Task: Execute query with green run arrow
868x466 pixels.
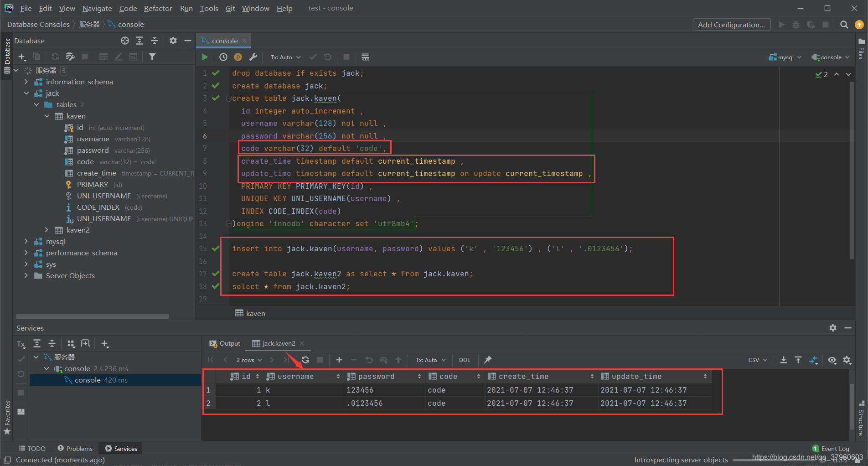Action: click(x=205, y=57)
